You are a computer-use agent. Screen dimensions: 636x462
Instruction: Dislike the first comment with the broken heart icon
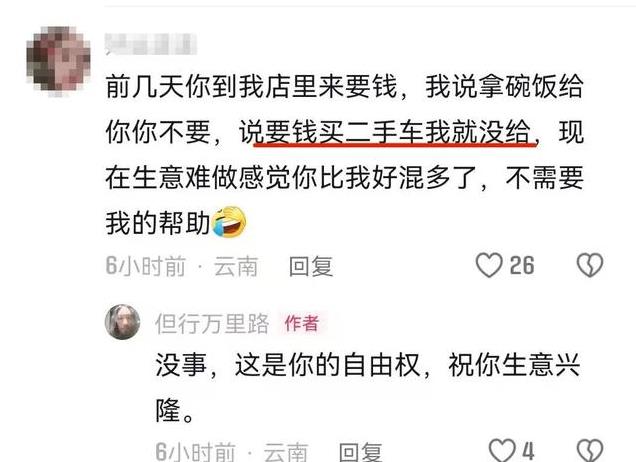[x=590, y=265]
